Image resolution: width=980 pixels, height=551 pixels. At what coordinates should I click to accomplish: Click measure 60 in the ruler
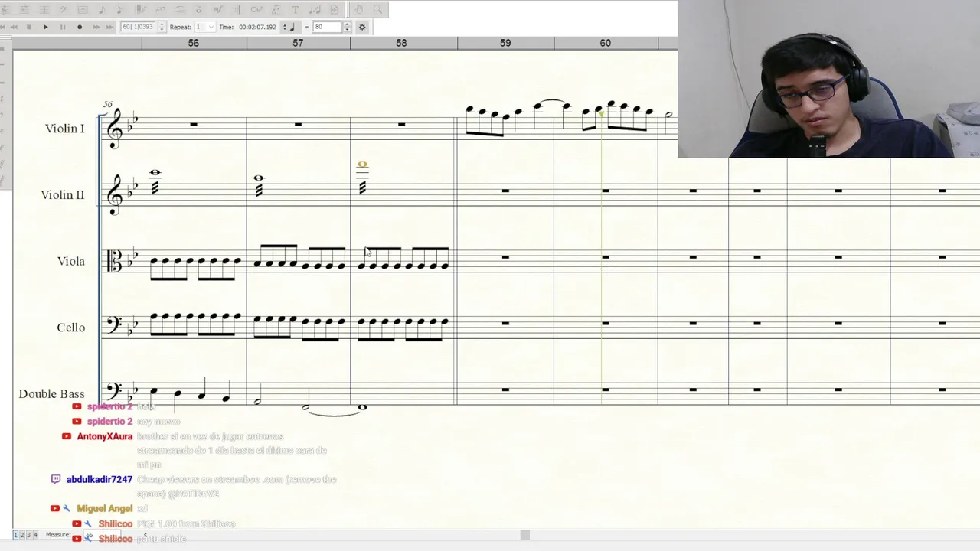click(606, 43)
